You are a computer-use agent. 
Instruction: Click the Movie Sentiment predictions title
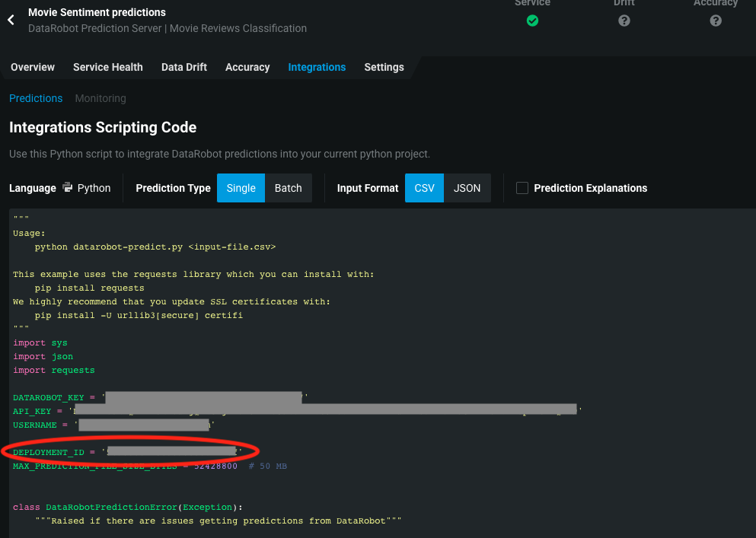tap(97, 12)
